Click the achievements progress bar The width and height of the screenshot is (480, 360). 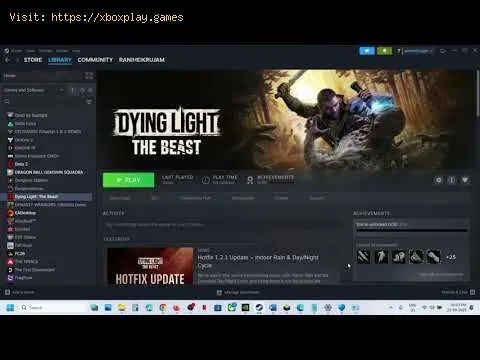pos(411,230)
